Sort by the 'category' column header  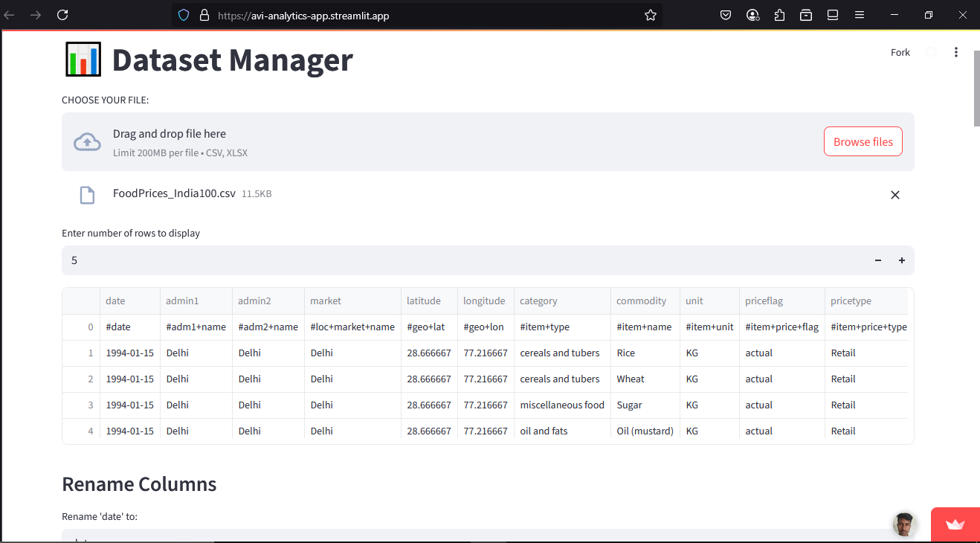(563, 301)
